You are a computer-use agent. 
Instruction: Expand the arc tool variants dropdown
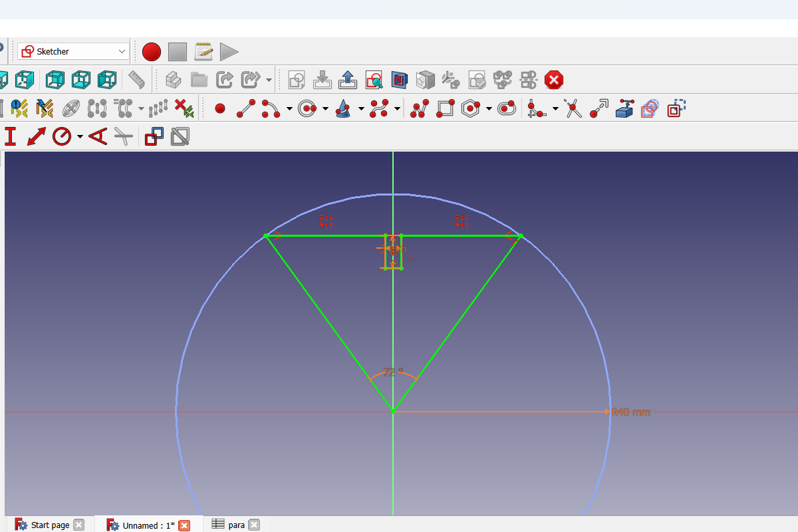289,108
